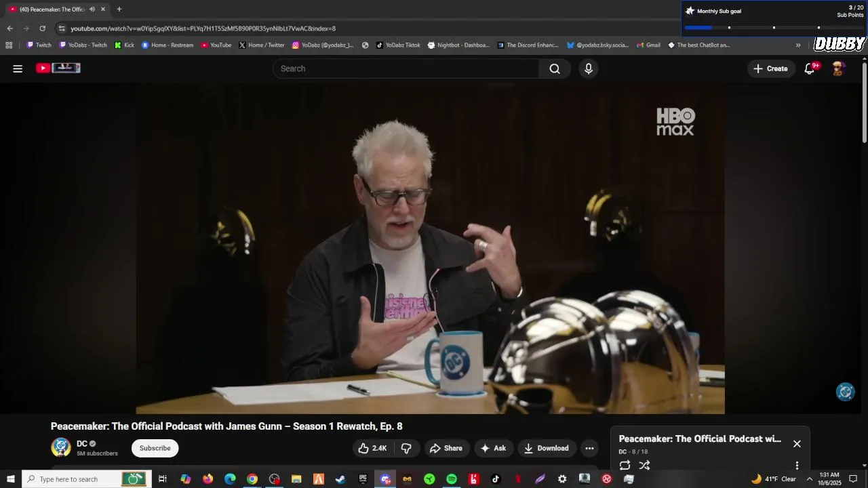The height and width of the screenshot is (488, 868).
Task: Open Epic Games launcher from taskbar
Action: point(363,479)
